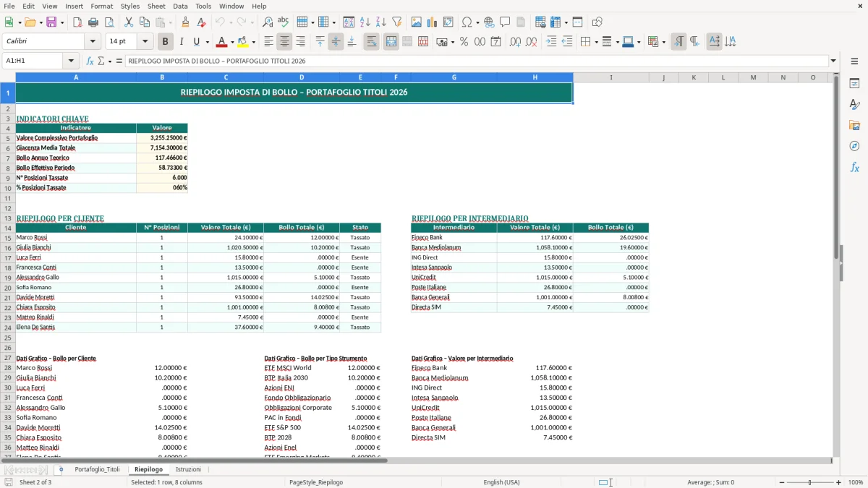Select column D header
The image size is (868, 488).
pos(302,77)
